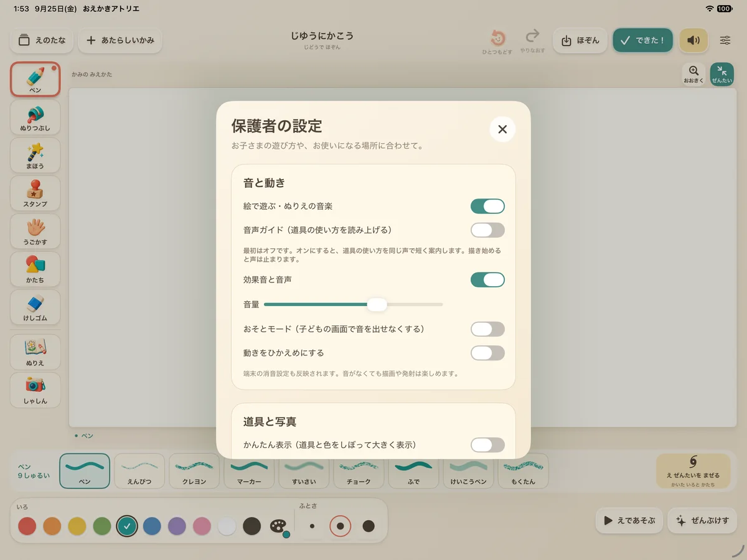Click the できた! done button
Viewport: 747px width, 560px height.
coord(643,40)
